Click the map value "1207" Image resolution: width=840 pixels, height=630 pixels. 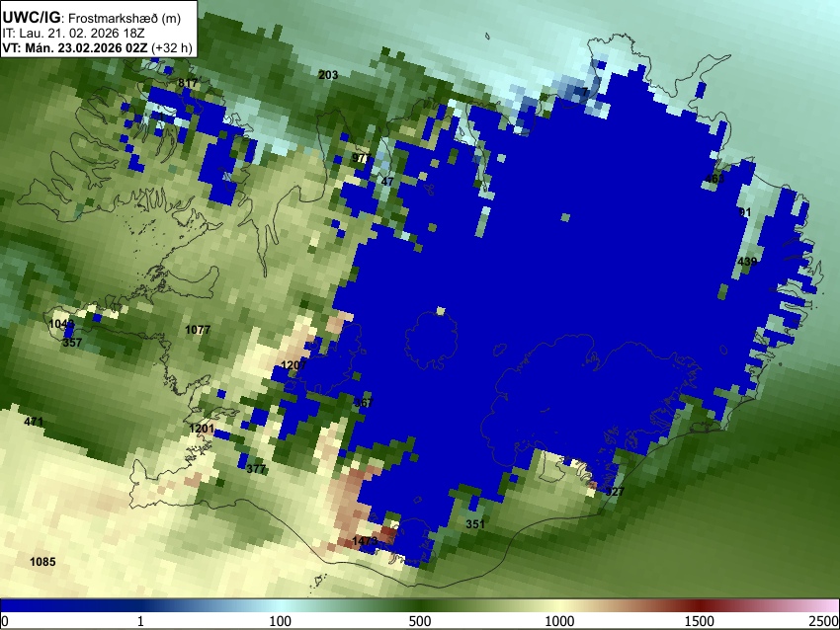coord(294,365)
